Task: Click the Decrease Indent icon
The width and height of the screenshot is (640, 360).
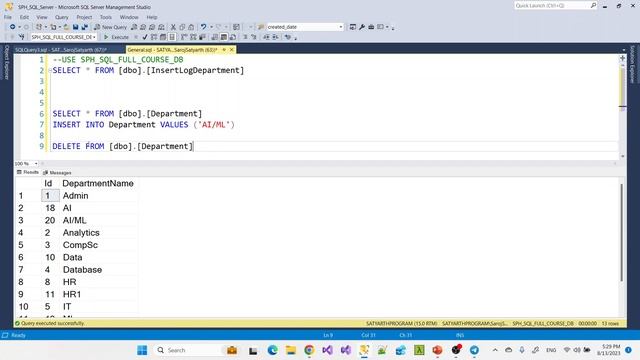Action: tap(266, 37)
